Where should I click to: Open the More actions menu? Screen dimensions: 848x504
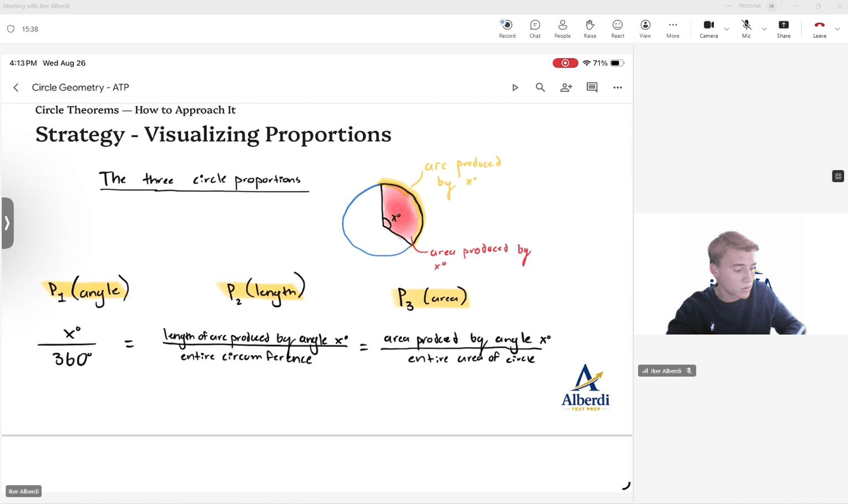(x=673, y=29)
